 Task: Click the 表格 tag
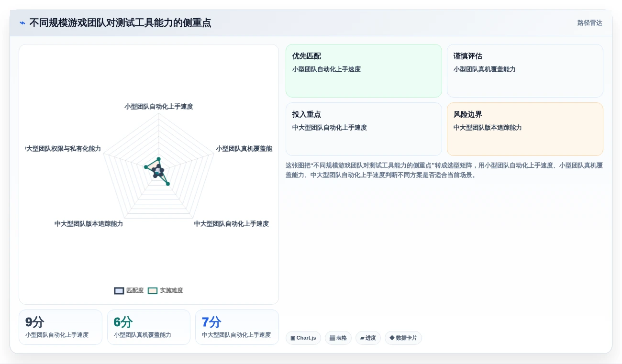coord(338,338)
